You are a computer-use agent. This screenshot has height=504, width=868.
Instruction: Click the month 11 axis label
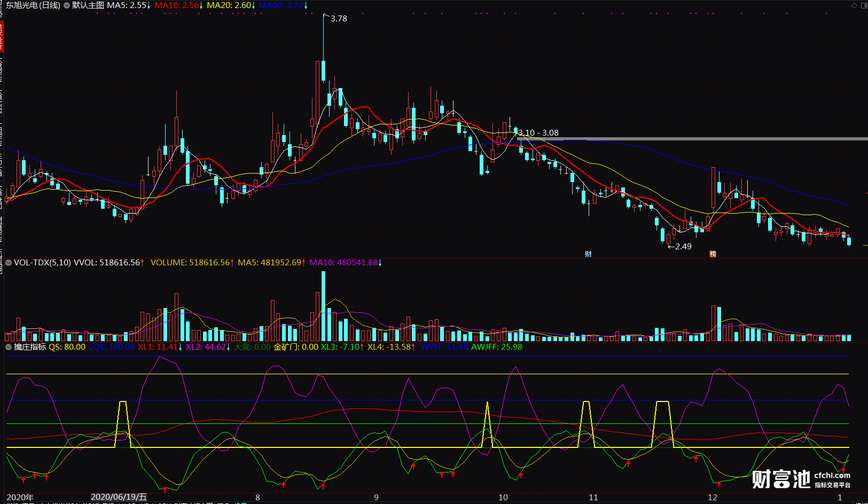[x=593, y=497]
